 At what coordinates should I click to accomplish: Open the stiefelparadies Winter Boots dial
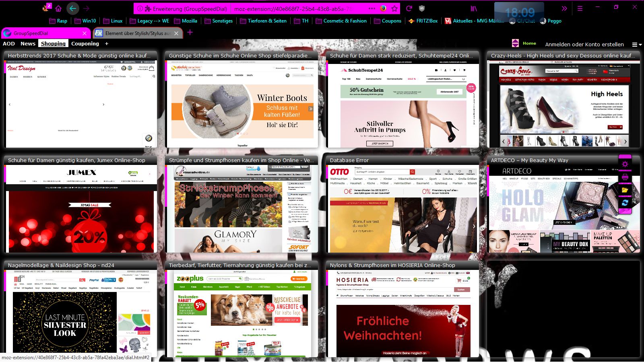(242, 99)
